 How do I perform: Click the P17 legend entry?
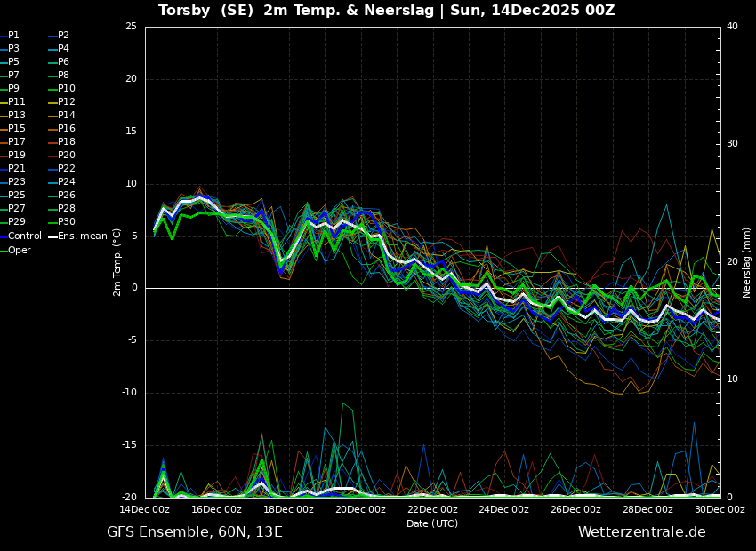click(x=13, y=141)
